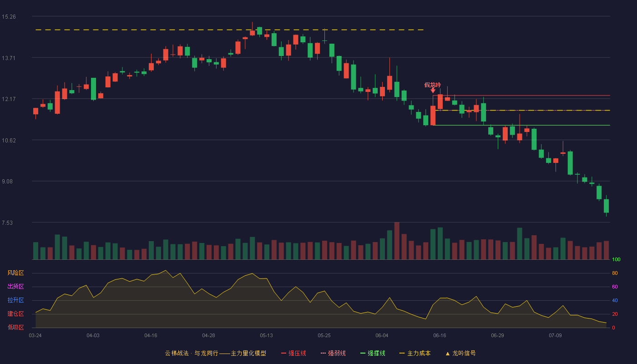Click the 15.26 price axis label
The height and width of the screenshot is (364, 637).
(x=9, y=17)
